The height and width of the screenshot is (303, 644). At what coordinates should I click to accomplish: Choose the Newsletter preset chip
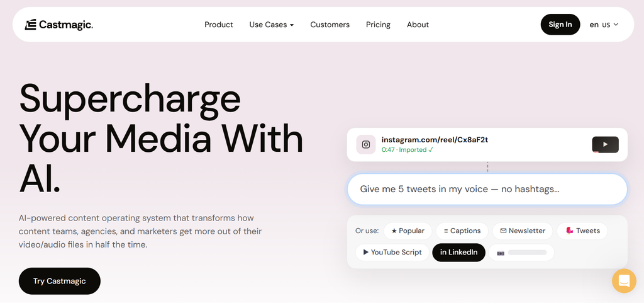coord(523,231)
